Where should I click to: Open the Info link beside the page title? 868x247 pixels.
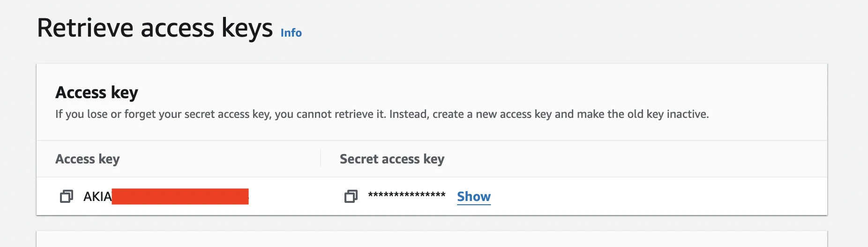point(291,33)
